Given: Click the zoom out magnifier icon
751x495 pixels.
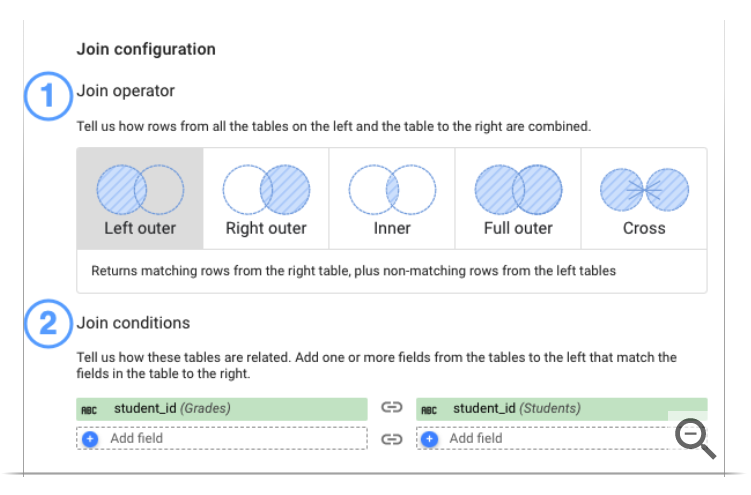Looking at the screenshot, I should tap(694, 437).
